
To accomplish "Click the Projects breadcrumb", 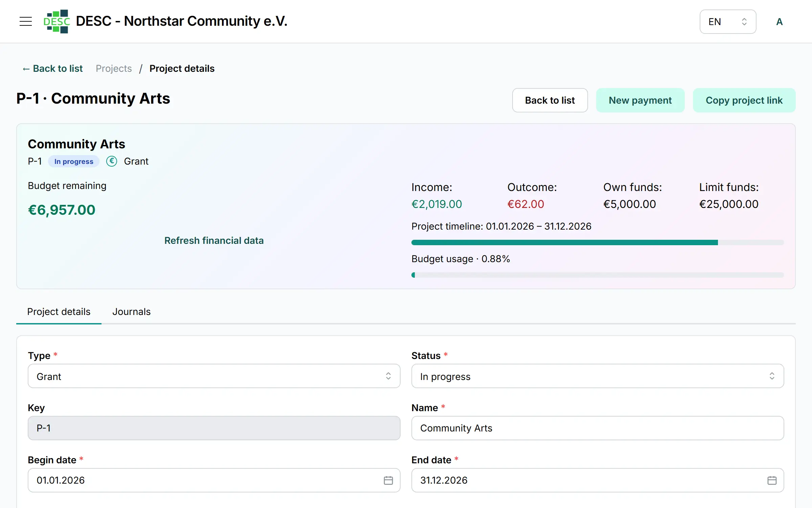I will pyautogui.click(x=114, y=68).
